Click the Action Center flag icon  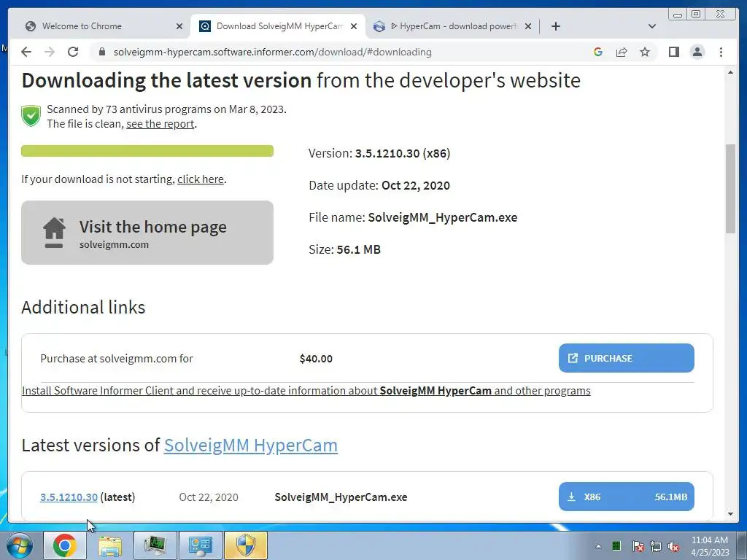pyautogui.click(x=638, y=546)
